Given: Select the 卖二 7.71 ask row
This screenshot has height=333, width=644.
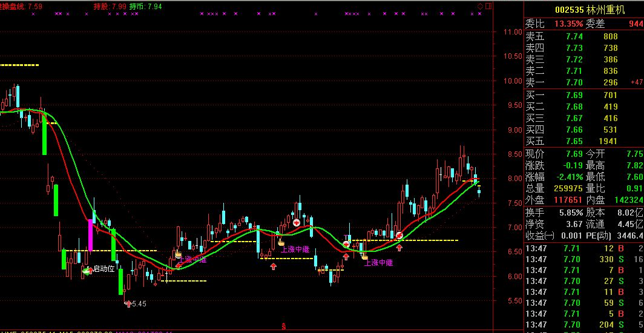Looking at the screenshot, I should point(584,71).
